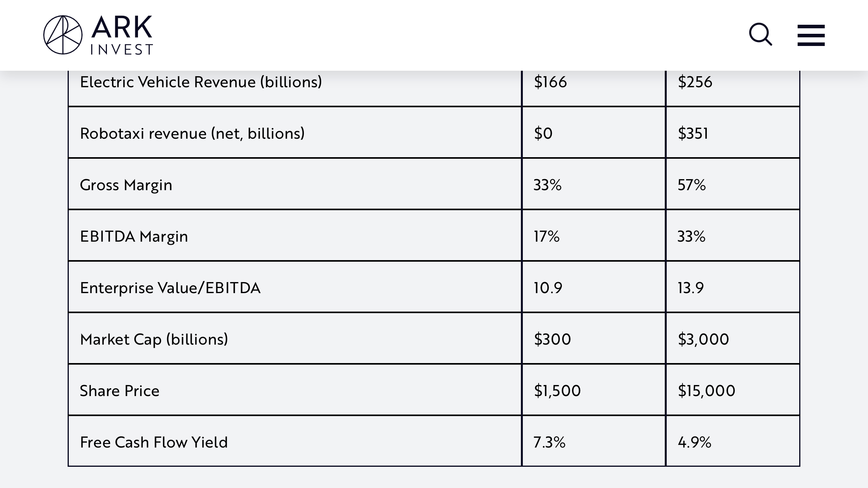The height and width of the screenshot is (488, 868).
Task: Select the Gross Margin row label
Action: pyautogui.click(x=126, y=185)
